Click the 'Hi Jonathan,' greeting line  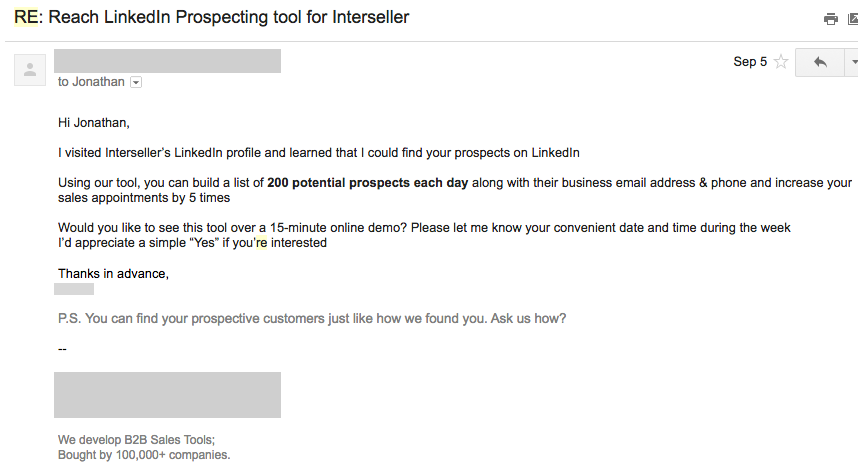click(x=94, y=123)
